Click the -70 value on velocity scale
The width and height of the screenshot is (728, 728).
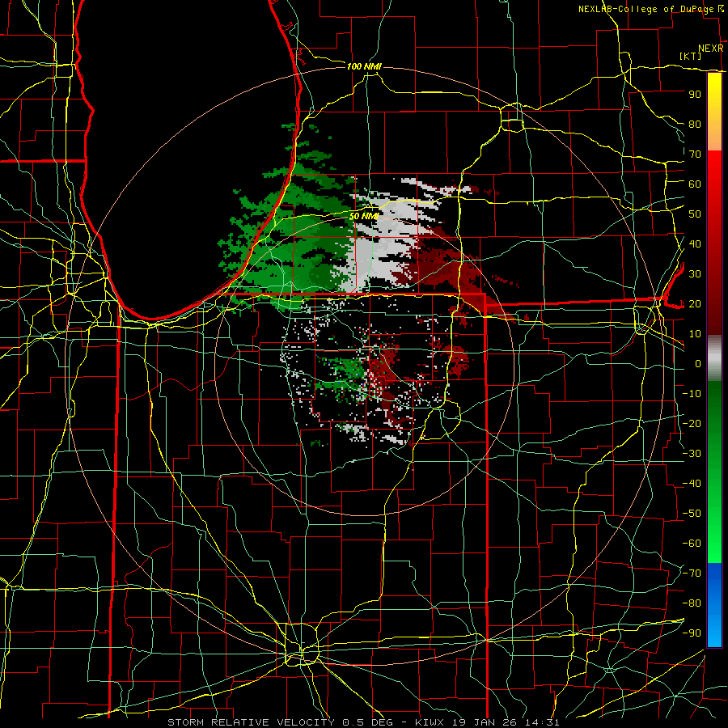[x=692, y=574]
